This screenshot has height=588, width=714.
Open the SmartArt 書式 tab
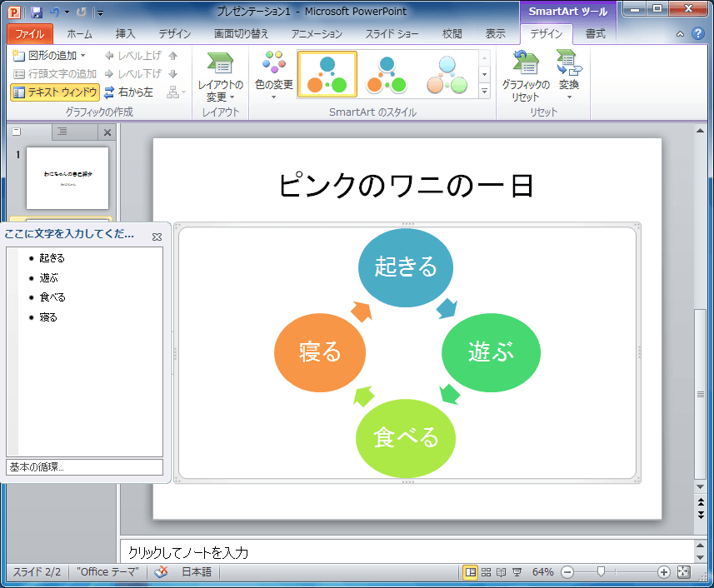point(595,33)
